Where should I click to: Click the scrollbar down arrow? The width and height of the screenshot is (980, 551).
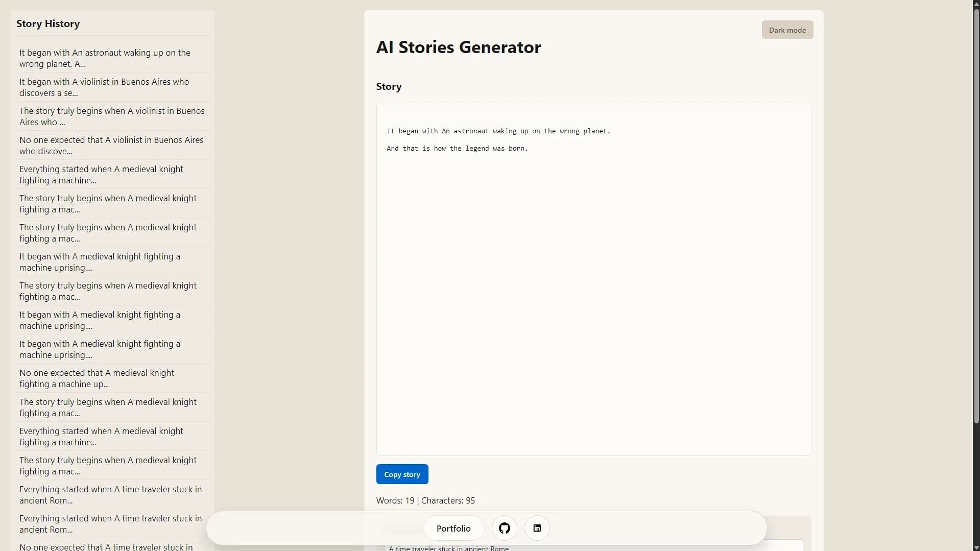coord(976,547)
